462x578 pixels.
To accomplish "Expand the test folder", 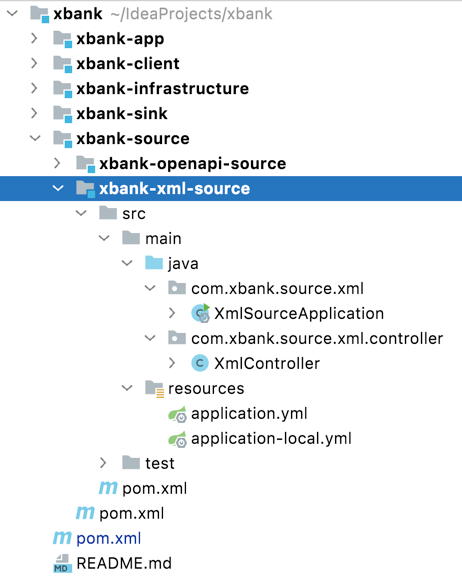I will tap(103, 463).
